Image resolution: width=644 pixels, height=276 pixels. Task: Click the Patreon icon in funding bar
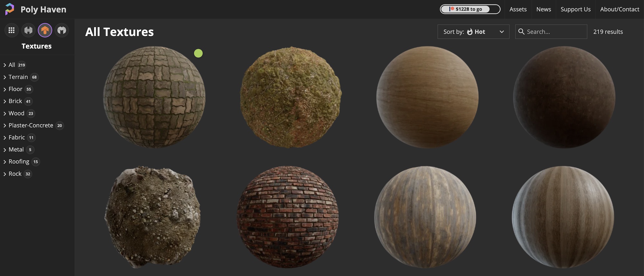click(452, 9)
